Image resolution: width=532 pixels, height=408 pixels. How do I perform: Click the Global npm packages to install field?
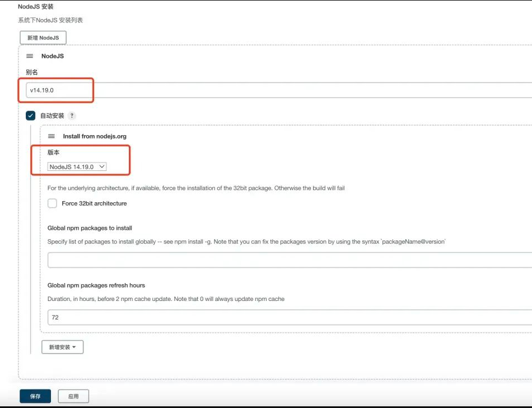[290, 260]
